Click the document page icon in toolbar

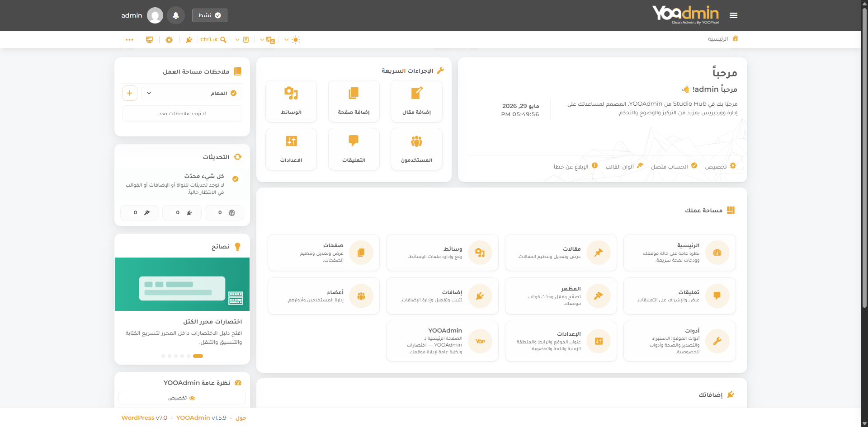pyautogui.click(x=246, y=40)
